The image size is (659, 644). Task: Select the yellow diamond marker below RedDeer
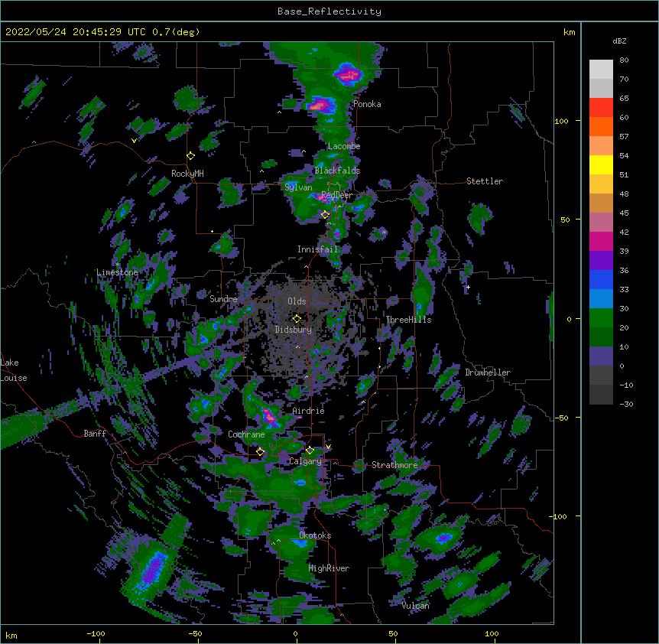pos(325,215)
